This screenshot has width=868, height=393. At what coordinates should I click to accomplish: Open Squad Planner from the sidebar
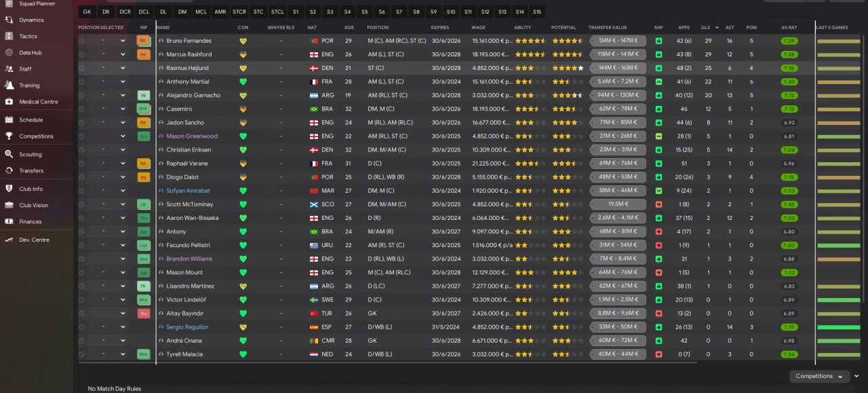pos(37,3)
